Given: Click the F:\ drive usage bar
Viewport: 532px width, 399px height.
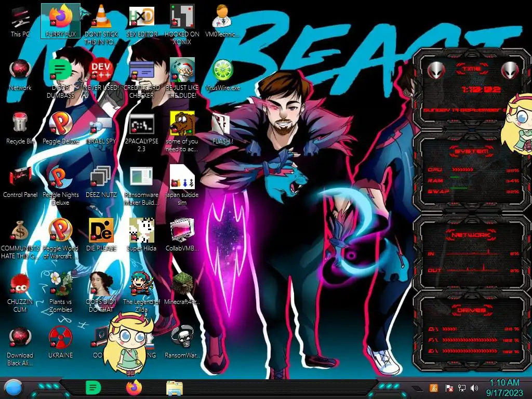Looking at the screenshot, I should tap(470, 340).
